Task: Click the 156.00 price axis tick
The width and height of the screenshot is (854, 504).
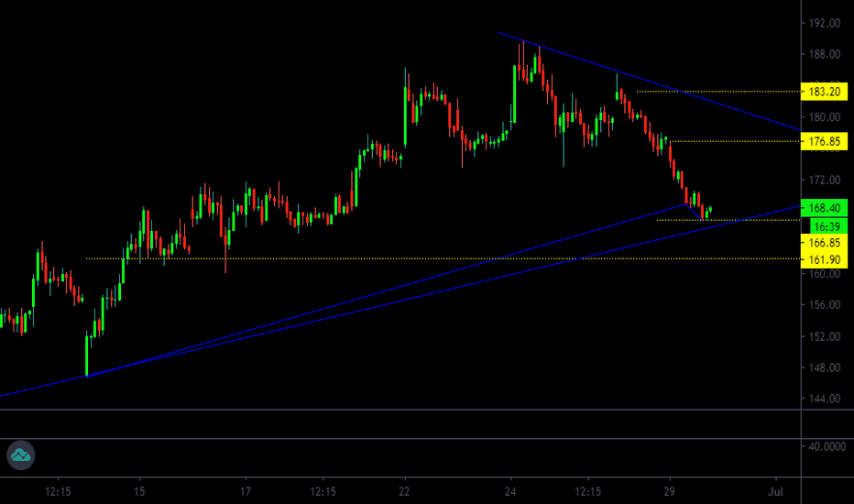Action: [x=825, y=305]
